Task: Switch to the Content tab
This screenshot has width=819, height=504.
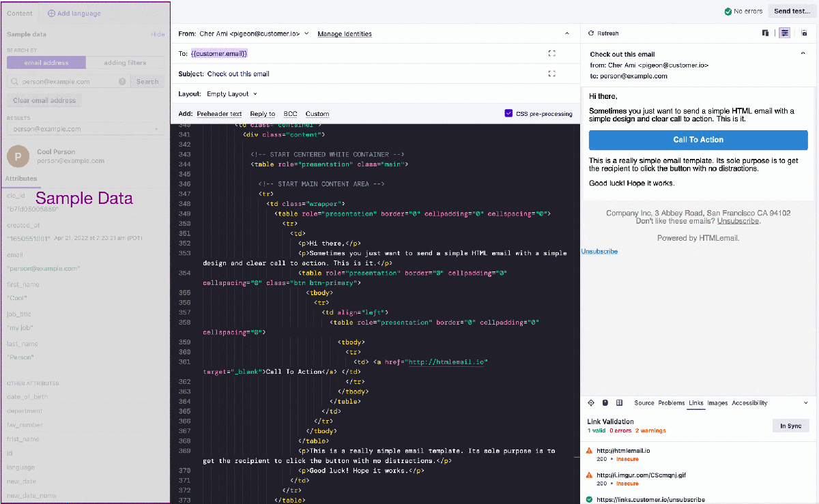Action: point(20,13)
